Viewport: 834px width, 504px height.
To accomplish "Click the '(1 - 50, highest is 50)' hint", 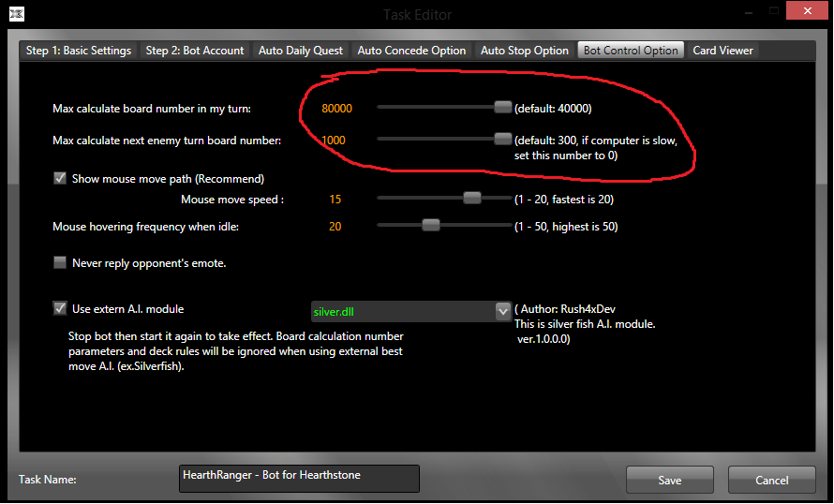I will tap(566, 227).
